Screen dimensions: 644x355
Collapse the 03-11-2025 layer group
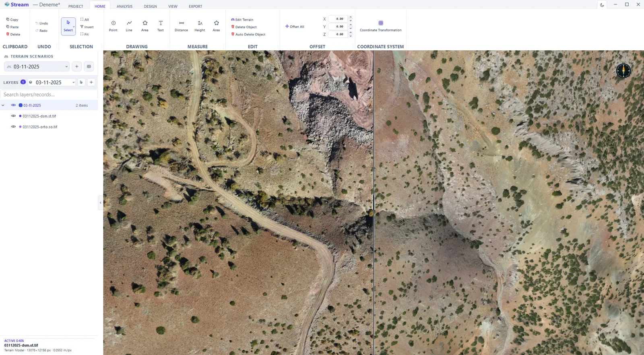3,105
